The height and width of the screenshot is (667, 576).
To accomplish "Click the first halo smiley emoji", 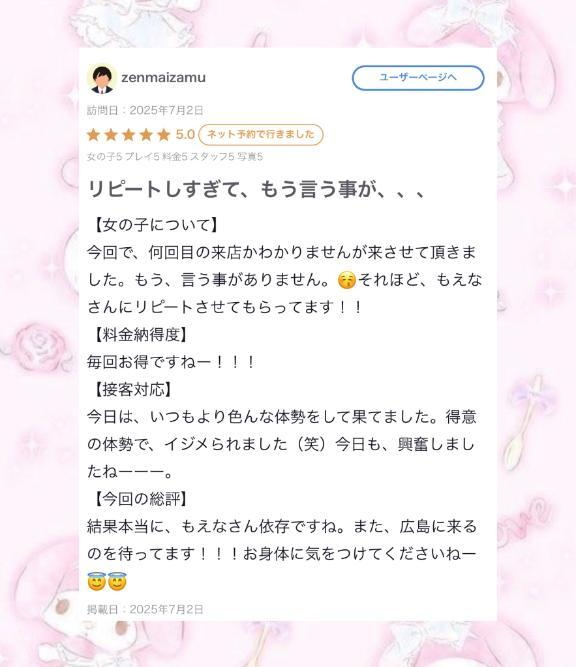I will click(97, 581).
